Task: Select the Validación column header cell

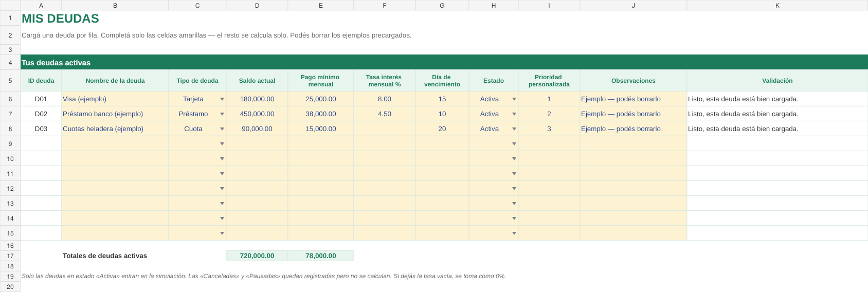Action: click(x=777, y=81)
